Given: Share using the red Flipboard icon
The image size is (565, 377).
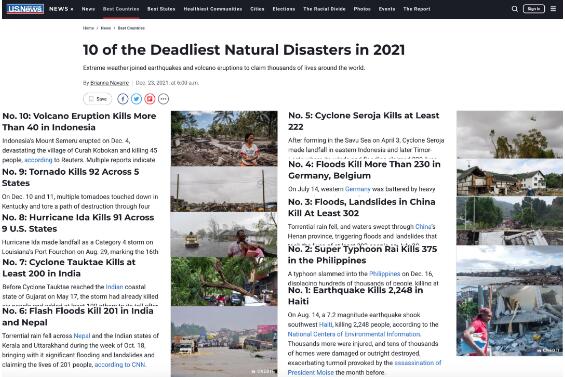Looking at the screenshot, I should pos(150,99).
